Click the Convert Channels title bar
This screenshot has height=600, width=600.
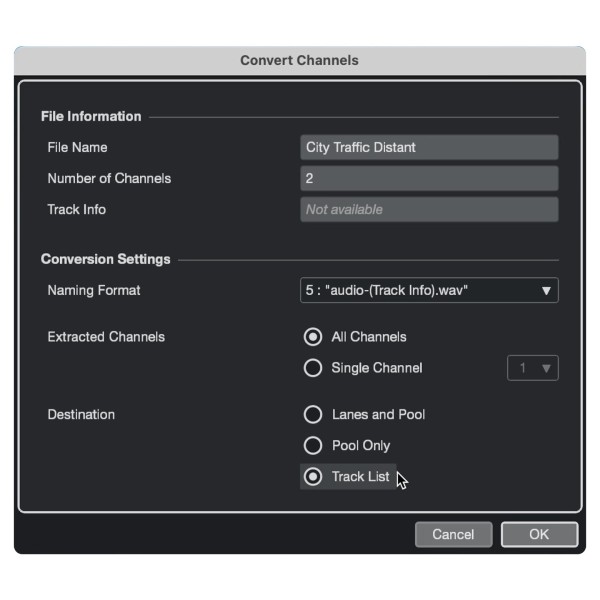pos(300,60)
